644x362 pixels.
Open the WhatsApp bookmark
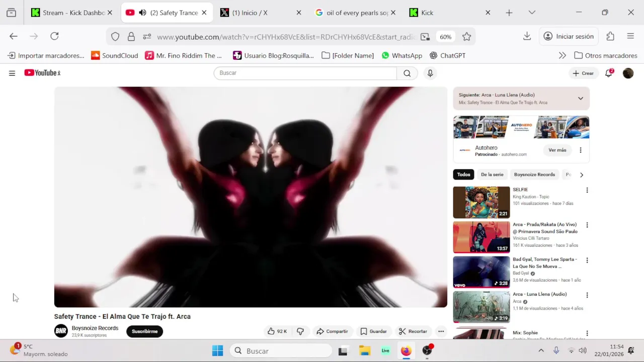pyautogui.click(x=401, y=55)
